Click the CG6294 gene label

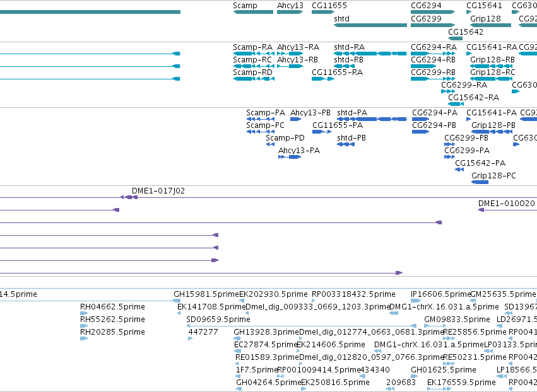(x=426, y=6)
